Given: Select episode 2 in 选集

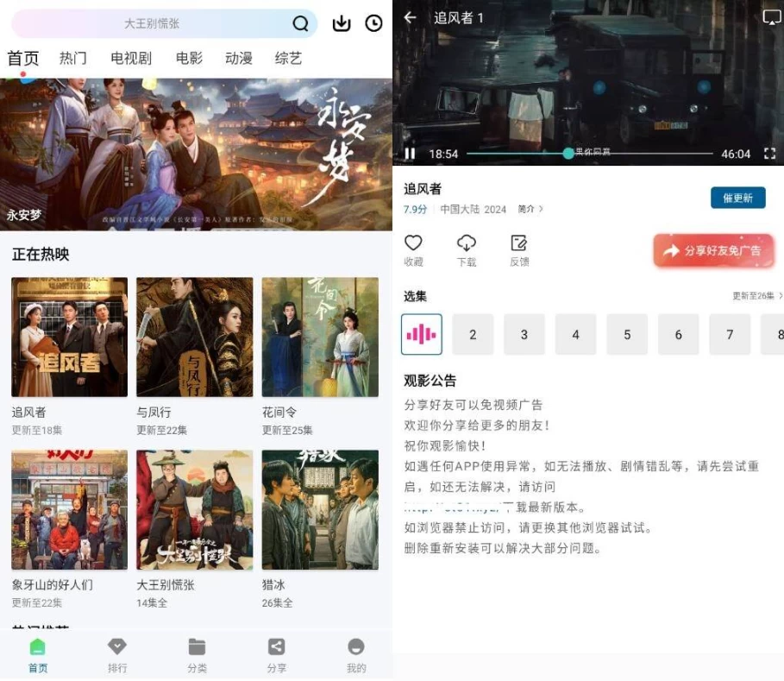Looking at the screenshot, I should tap(473, 334).
